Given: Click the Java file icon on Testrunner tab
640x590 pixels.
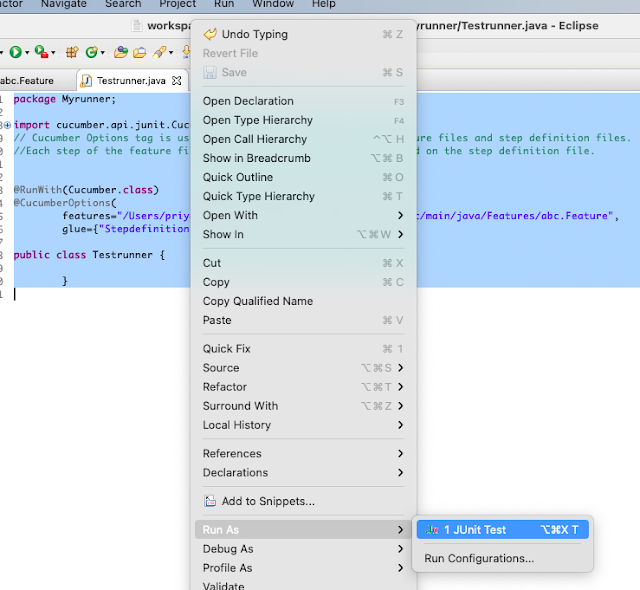Looking at the screenshot, I should (x=86, y=81).
